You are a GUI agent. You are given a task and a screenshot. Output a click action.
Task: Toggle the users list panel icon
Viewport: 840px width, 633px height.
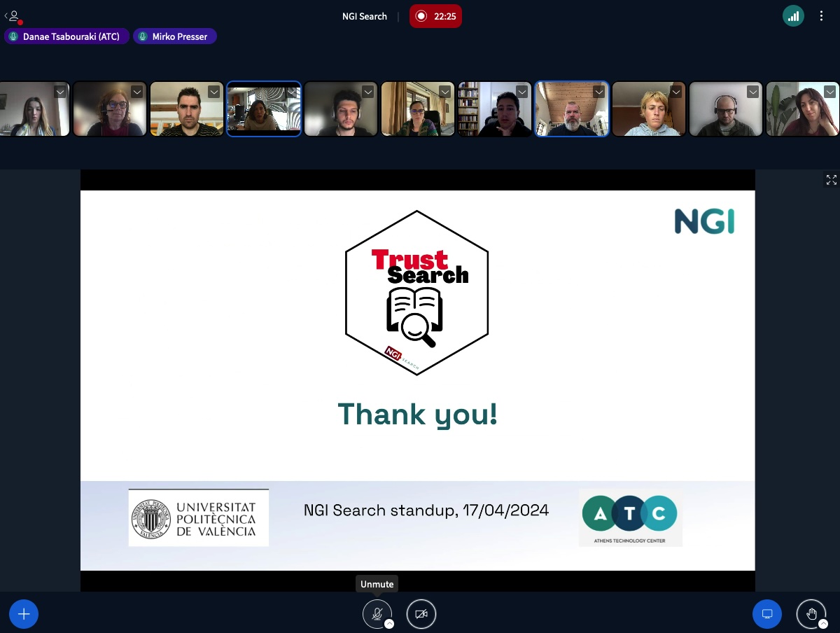[13, 16]
